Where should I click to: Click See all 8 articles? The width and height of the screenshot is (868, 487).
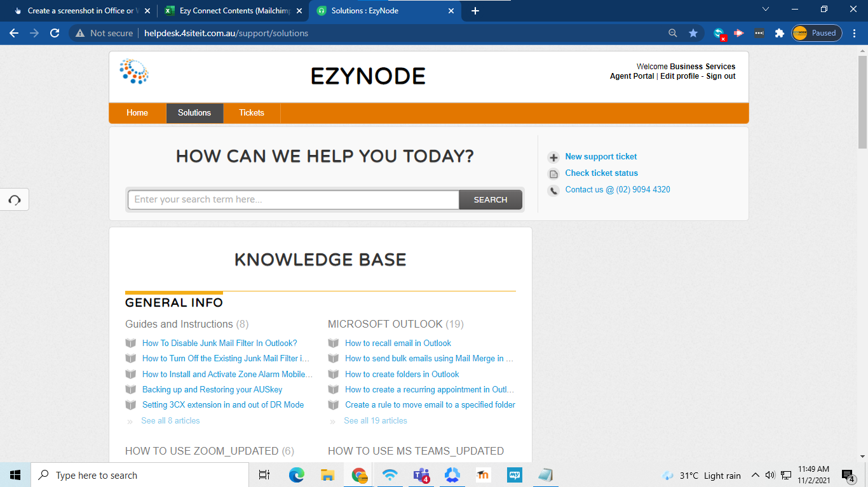coord(170,420)
